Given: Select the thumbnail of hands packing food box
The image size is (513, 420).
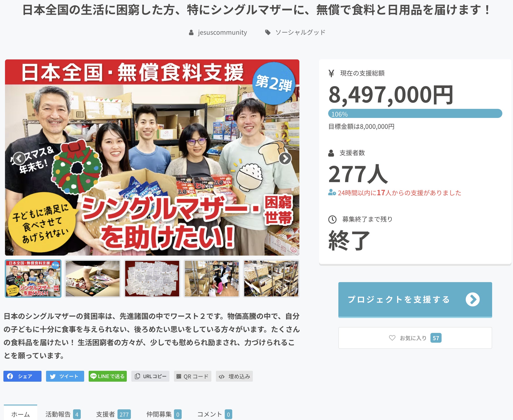Looking at the screenshot, I should pyautogui.click(x=93, y=278).
